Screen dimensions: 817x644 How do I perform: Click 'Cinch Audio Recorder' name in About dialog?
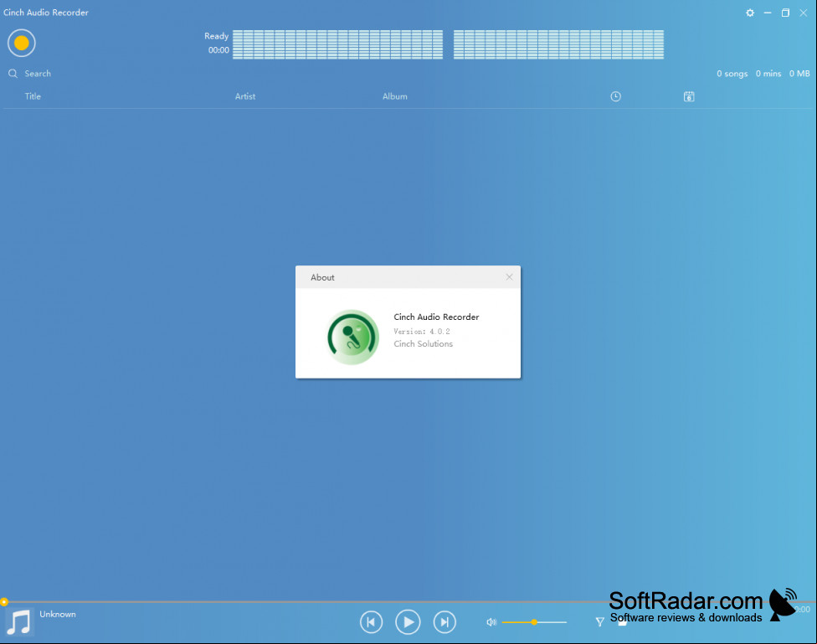pyautogui.click(x=436, y=317)
